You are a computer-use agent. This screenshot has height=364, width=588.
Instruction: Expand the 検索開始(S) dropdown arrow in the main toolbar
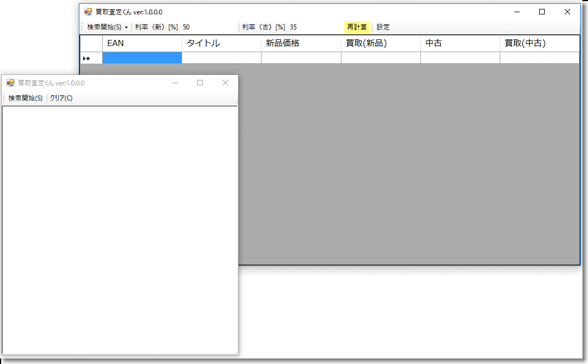pos(126,27)
